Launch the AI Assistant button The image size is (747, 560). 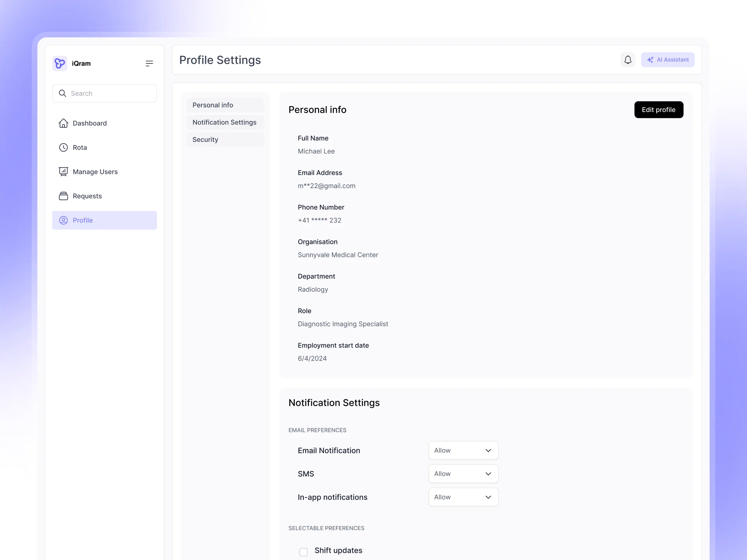[667, 60]
